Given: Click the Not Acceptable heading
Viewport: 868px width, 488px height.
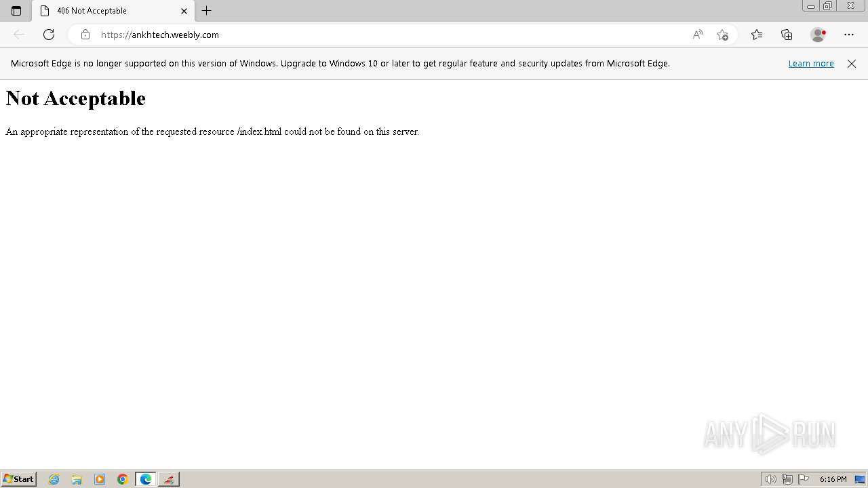Looking at the screenshot, I should [x=76, y=98].
